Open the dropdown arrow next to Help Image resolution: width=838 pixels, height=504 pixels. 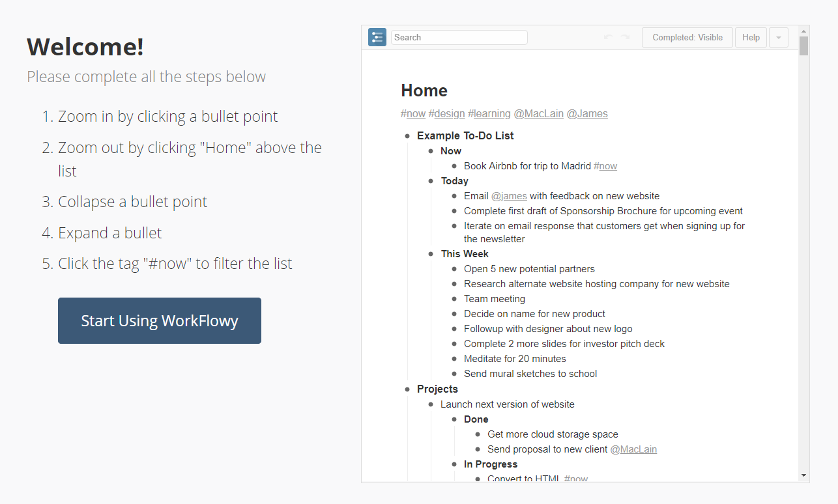778,37
